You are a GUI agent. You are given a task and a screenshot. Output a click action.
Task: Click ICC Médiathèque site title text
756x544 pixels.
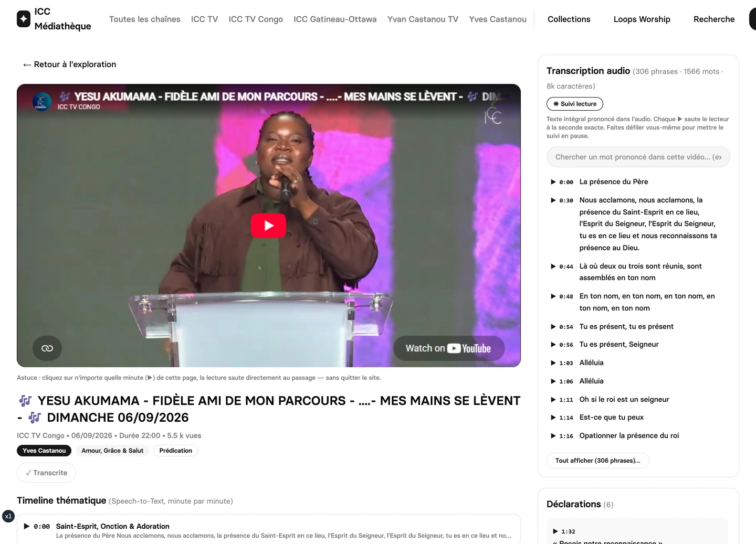[x=62, y=19]
